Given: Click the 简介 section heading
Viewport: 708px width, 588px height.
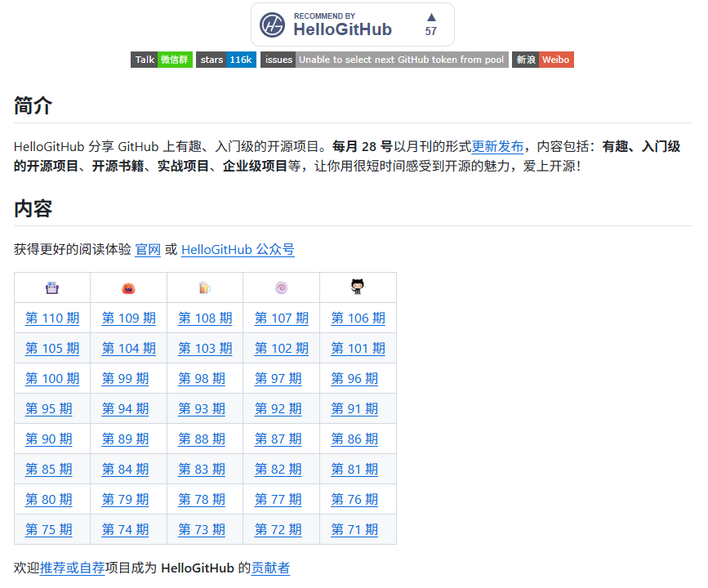Looking at the screenshot, I should (x=33, y=105).
